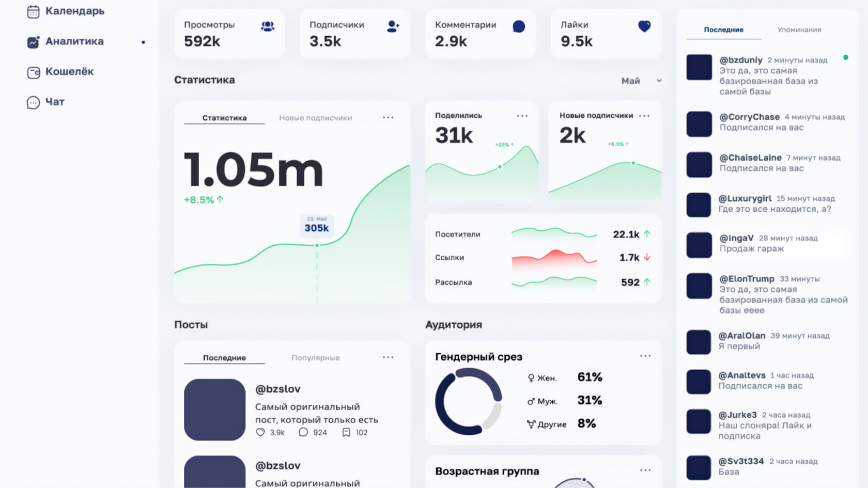
Task: Click the 592k Просмотры value
Action: [x=202, y=41]
